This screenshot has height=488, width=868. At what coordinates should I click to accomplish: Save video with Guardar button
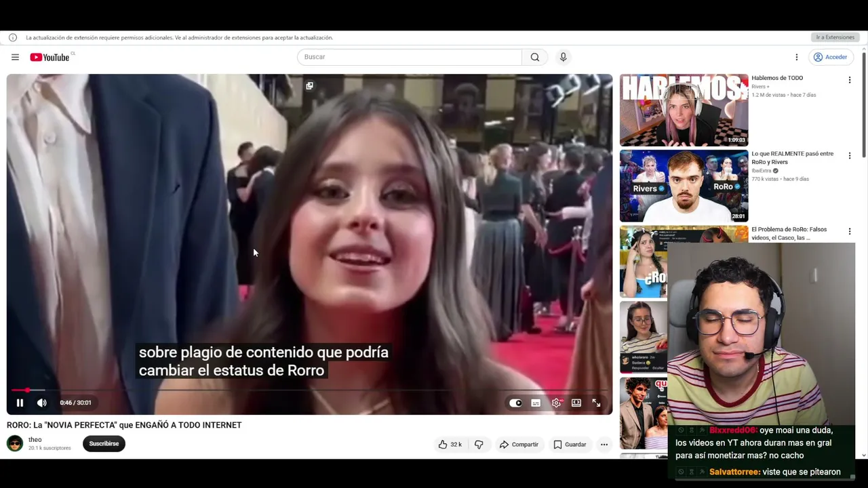(570, 445)
